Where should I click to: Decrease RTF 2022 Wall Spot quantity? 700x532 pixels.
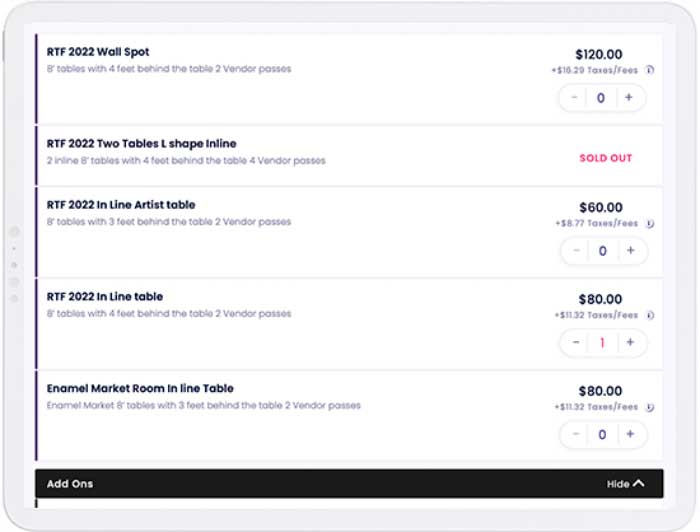tap(575, 97)
